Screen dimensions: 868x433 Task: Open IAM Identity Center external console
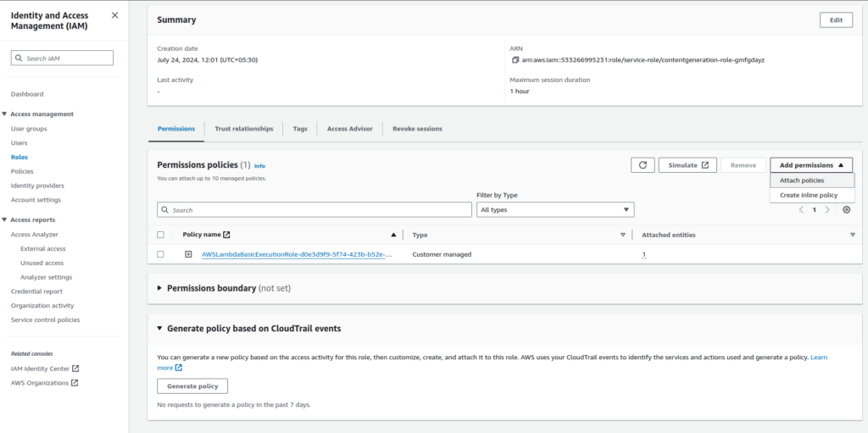(45, 369)
